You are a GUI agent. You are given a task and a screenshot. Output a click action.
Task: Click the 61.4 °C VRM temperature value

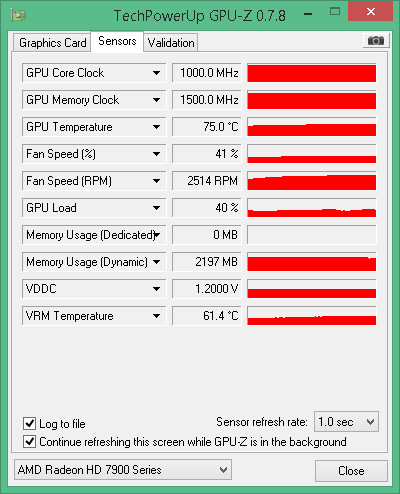coord(207,316)
